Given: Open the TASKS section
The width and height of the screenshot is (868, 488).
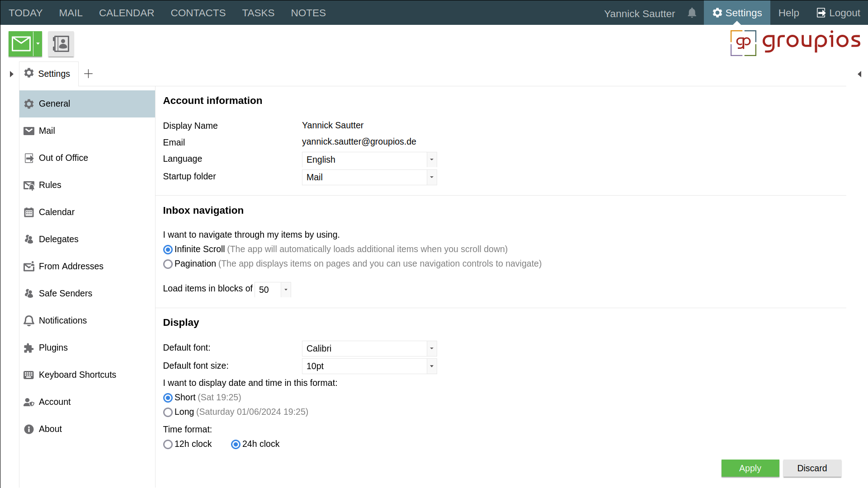Looking at the screenshot, I should [258, 13].
